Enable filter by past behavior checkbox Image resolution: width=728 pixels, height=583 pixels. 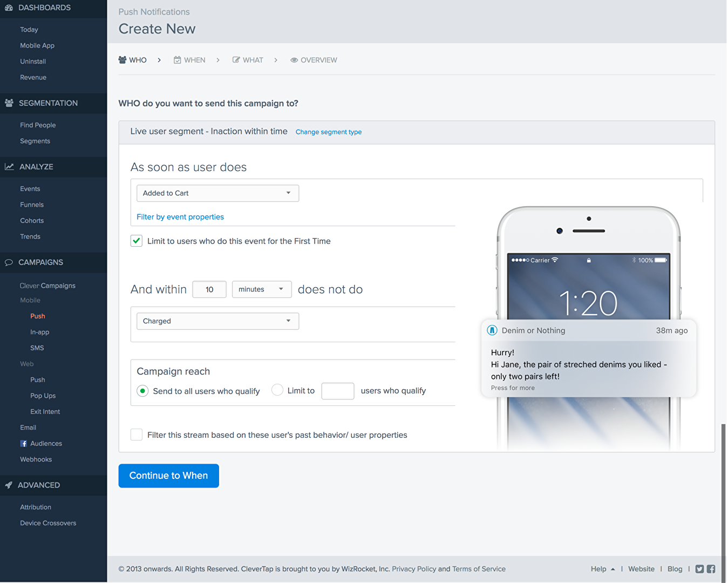[137, 435]
